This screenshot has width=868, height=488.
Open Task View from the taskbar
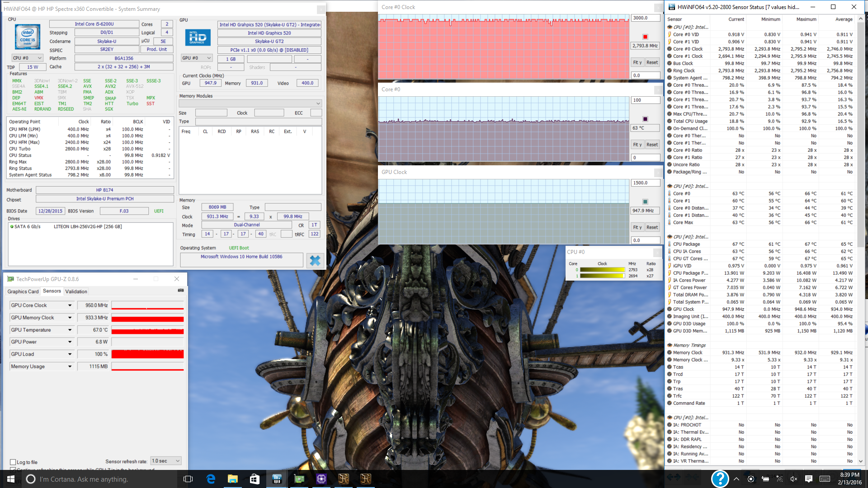pos(188,479)
